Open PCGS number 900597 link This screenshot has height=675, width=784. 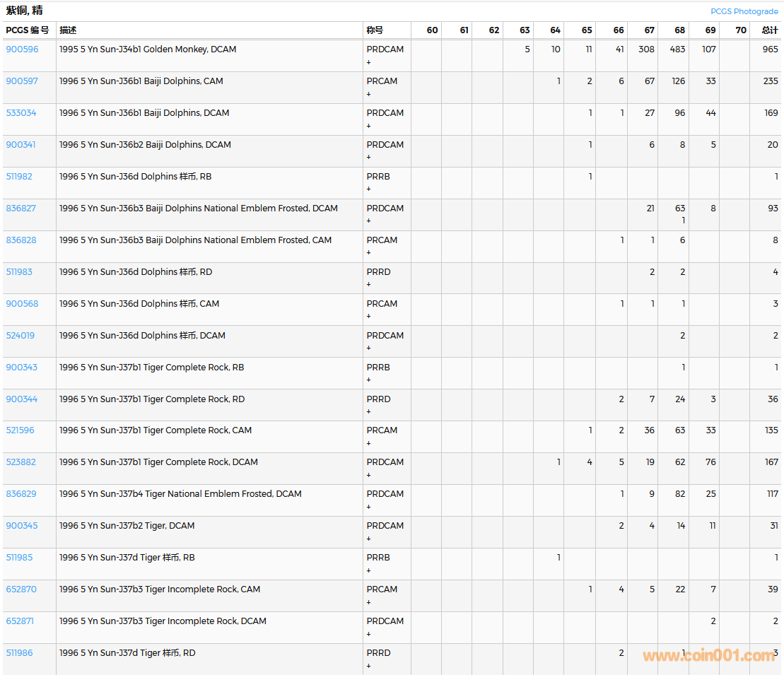pyautogui.click(x=22, y=81)
